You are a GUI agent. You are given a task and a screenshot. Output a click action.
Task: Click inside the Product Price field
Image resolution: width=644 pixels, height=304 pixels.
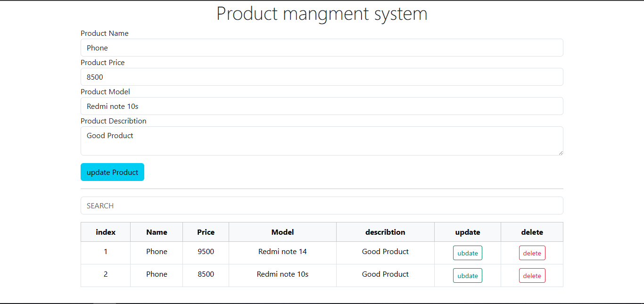(x=322, y=77)
